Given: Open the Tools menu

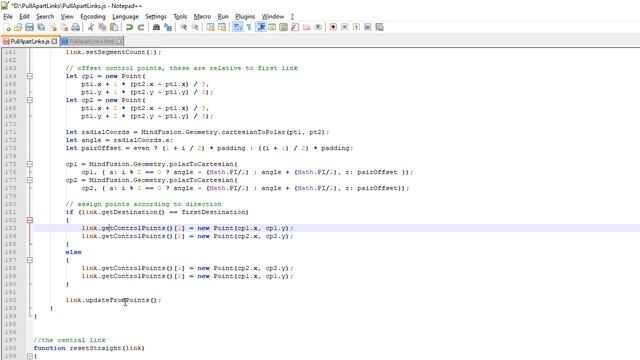Looking at the screenshot, I should click(x=180, y=17).
